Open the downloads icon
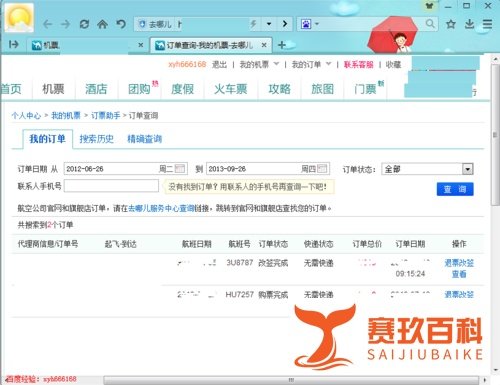500x385 pixels. coord(469,24)
